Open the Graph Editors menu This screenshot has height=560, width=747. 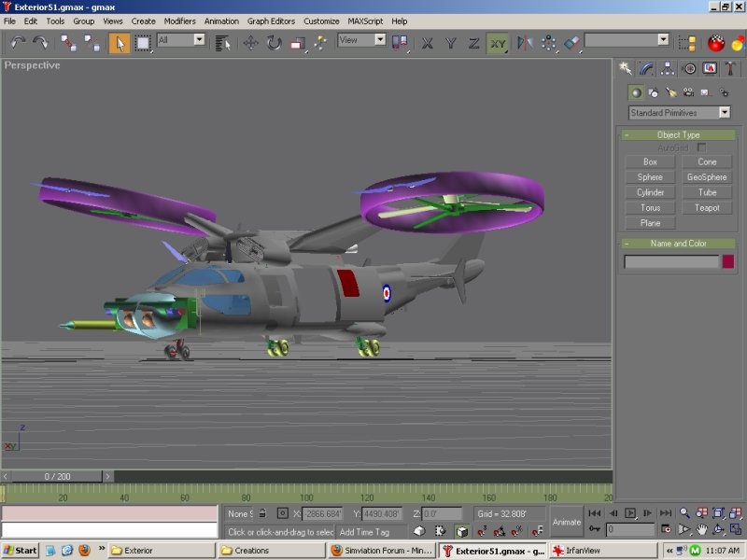pos(271,21)
